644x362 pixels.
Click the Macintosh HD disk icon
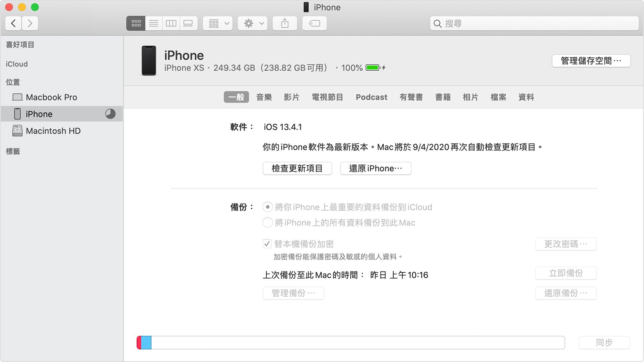(17, 131)
